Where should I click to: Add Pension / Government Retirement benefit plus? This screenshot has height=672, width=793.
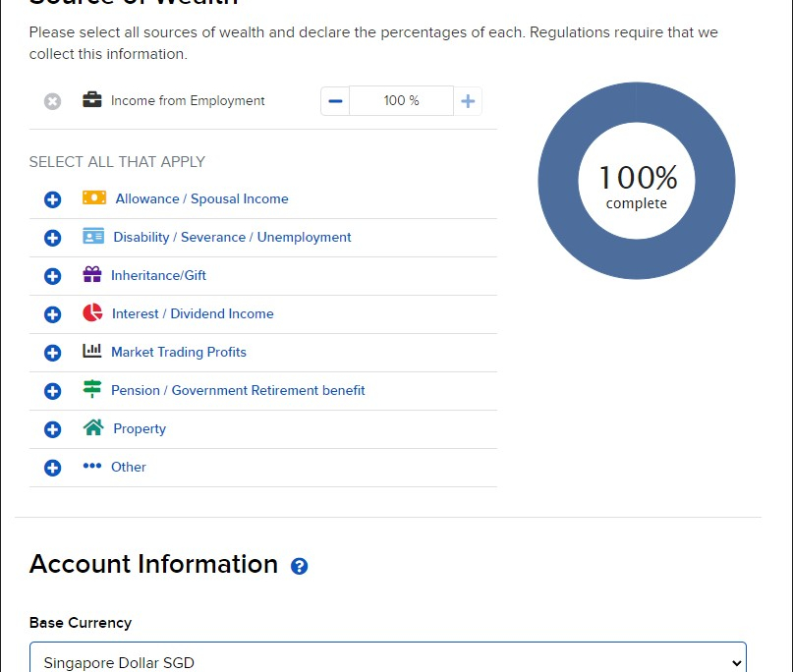(53, 391)
